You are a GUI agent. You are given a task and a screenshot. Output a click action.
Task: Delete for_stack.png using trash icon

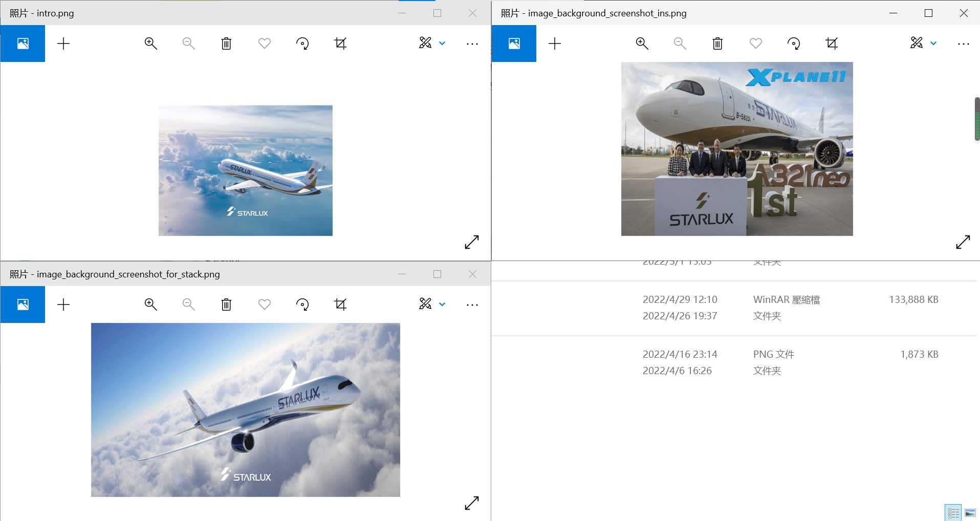coord(226,305)
